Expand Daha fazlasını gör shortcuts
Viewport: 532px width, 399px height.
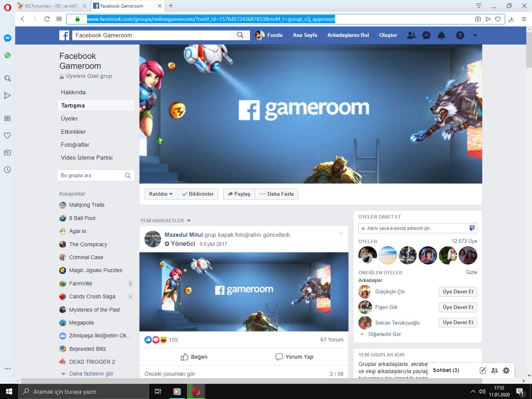[x=91, y=374]
